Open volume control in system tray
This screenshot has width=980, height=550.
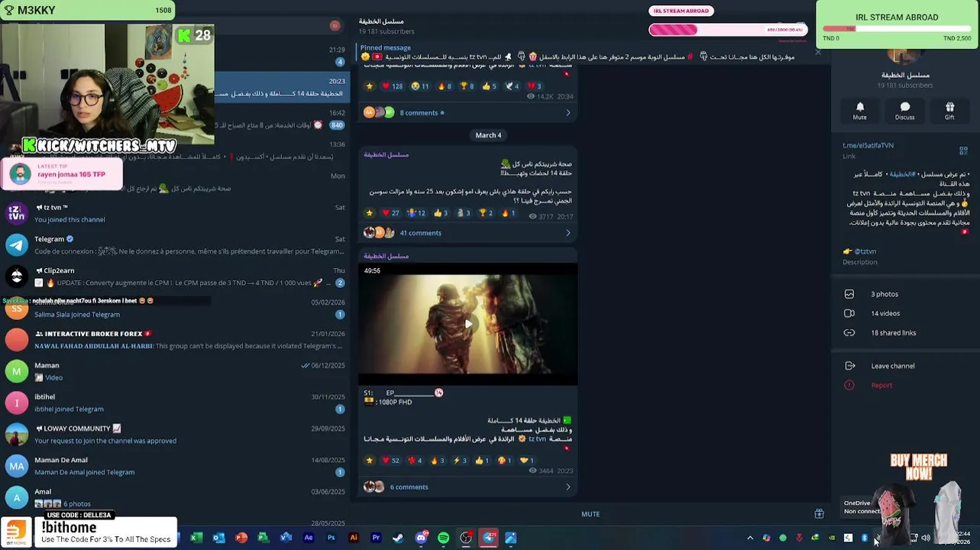[926, 538]
